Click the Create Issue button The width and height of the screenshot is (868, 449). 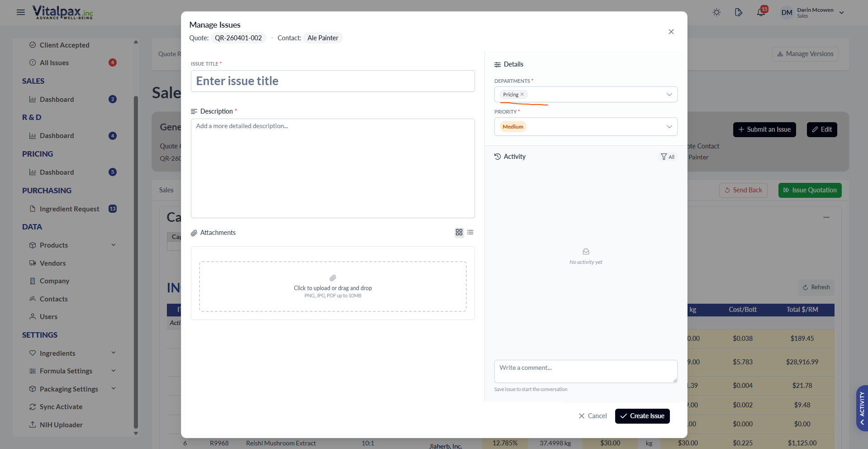[642, 416]
